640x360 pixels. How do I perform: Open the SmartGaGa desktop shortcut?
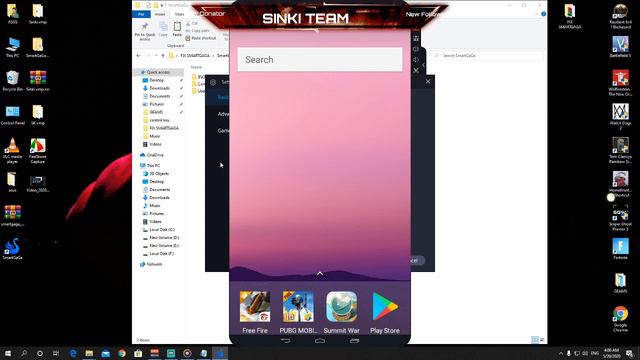[x=13, y=249]
